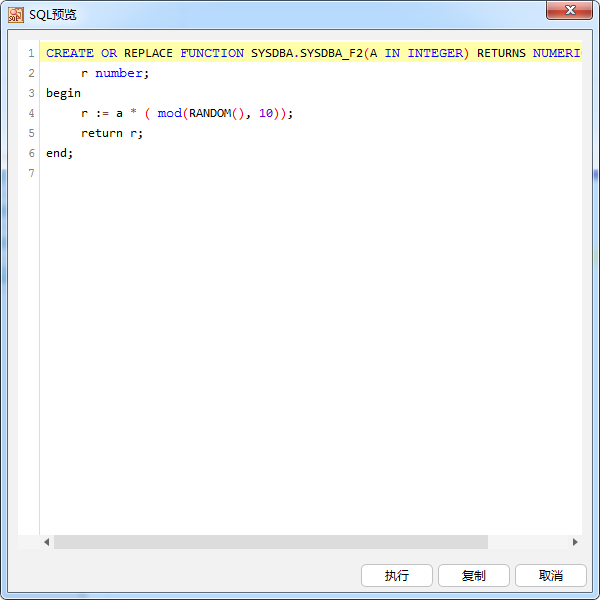Click the 'end;' statement on line 6

(x=59, y=153)
